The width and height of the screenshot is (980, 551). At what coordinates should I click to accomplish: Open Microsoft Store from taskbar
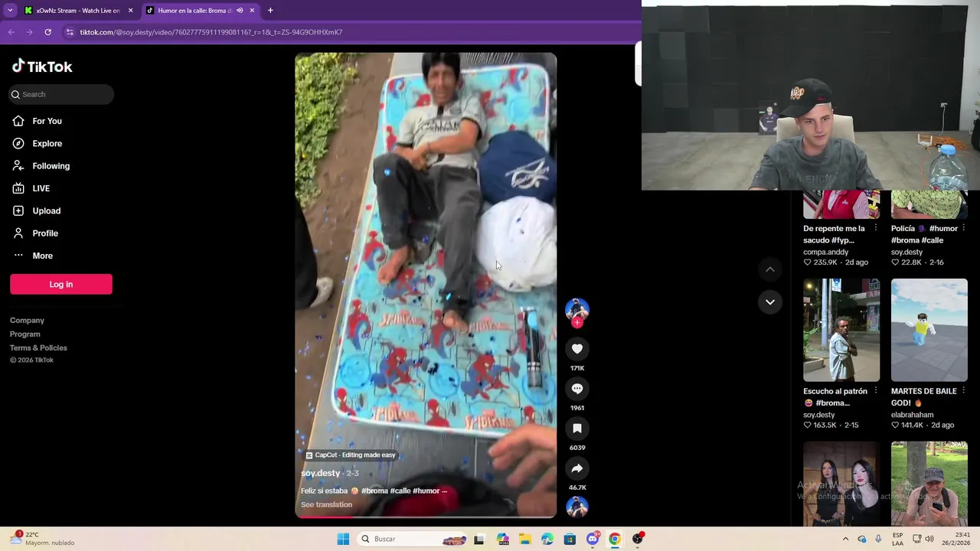point(570,540)
